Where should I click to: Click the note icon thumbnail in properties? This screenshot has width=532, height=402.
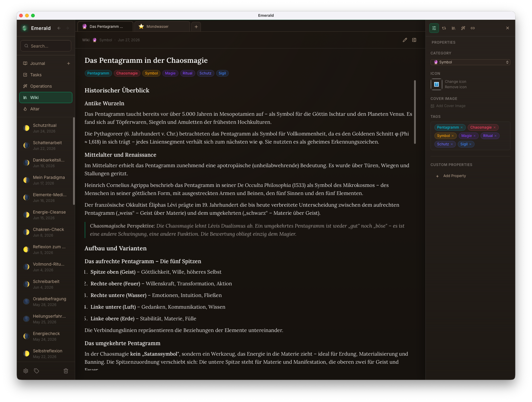pyautogui.click(x=436, y=84)
